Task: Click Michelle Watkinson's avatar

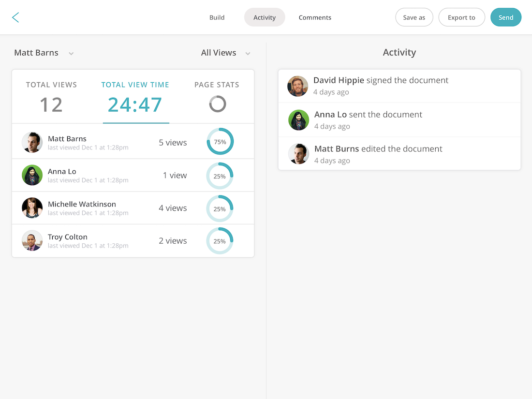Action: point(32,207)
